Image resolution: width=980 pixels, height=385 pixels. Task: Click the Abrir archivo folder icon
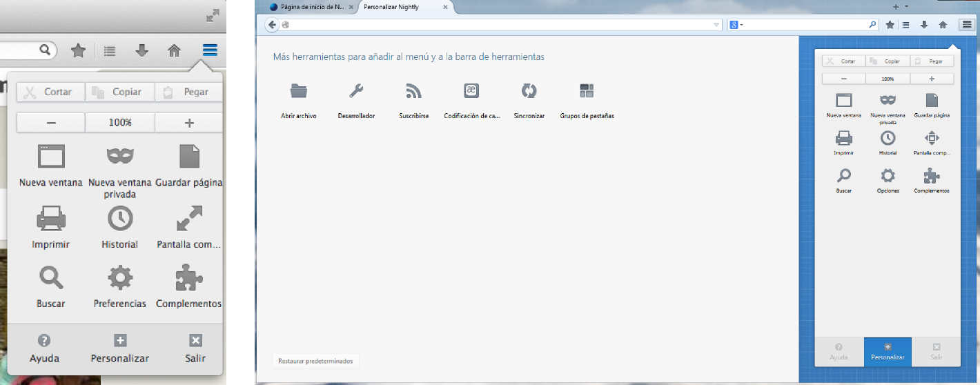click(x=298, y=91)
